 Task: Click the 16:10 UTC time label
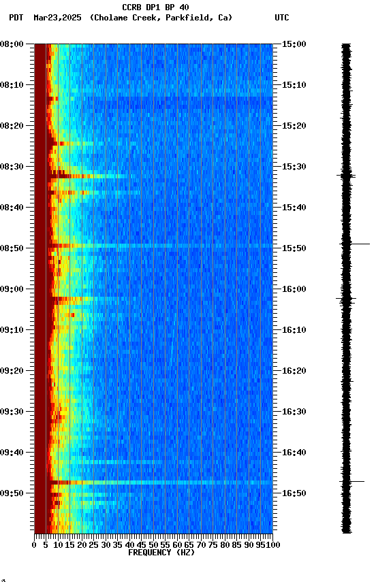(294, 330)
